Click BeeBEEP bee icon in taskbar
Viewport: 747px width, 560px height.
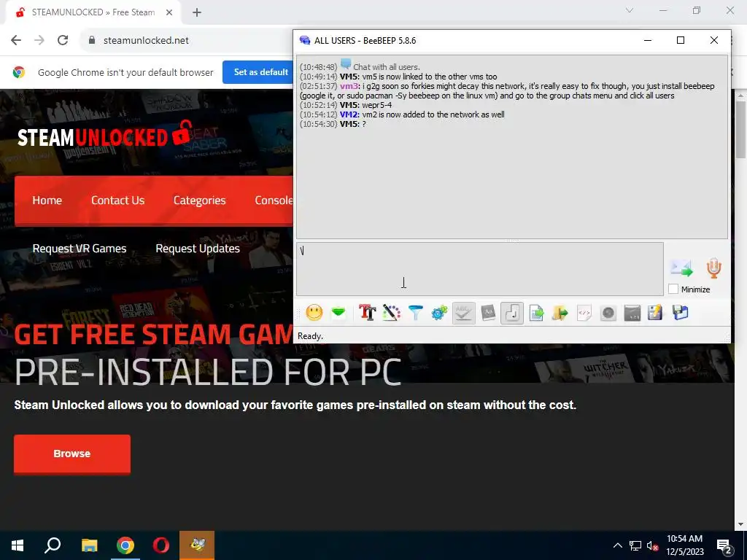pos(197,545)
